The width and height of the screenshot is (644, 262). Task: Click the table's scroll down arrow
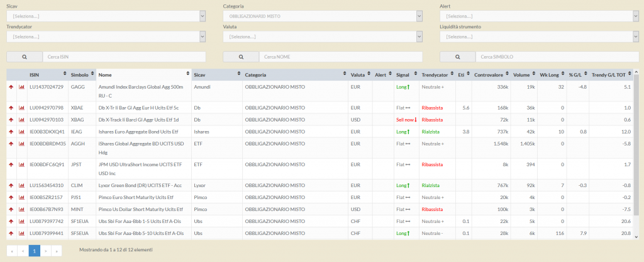[x=636, y=237]
